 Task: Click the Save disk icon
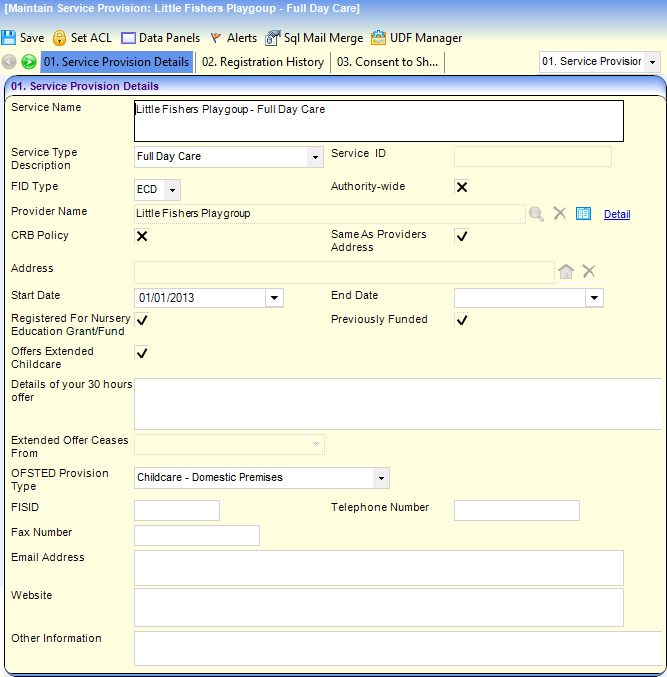click(x=10, y=38)
